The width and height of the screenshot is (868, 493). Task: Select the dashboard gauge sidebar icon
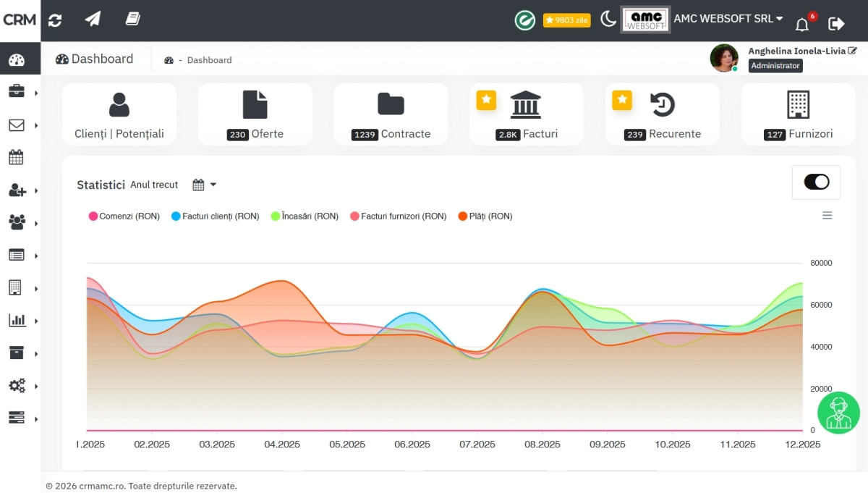tap(17, 61)
